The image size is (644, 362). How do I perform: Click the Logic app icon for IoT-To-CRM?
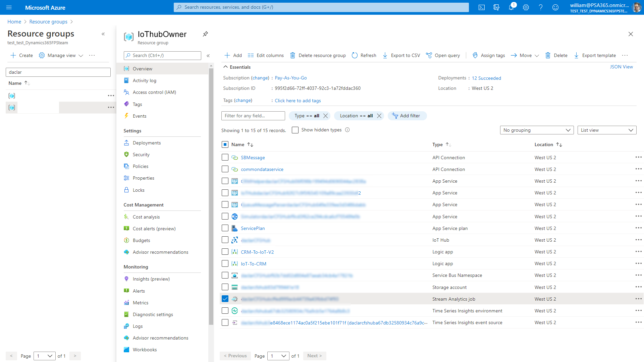pos(235,263)
